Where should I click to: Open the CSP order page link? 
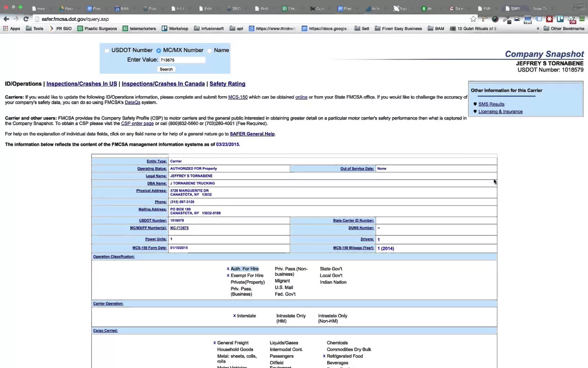137,123
